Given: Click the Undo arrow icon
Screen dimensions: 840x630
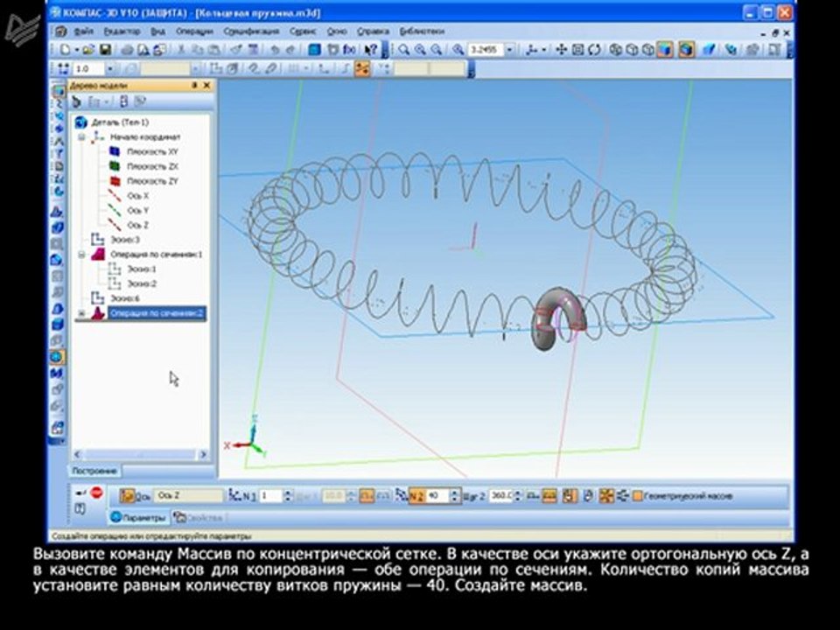Looking at the screenshot, I should coord(274,50).
